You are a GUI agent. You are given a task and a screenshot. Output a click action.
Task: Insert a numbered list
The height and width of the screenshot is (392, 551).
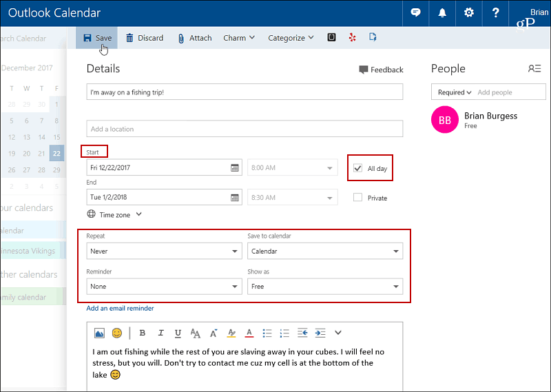pos(284,333)
